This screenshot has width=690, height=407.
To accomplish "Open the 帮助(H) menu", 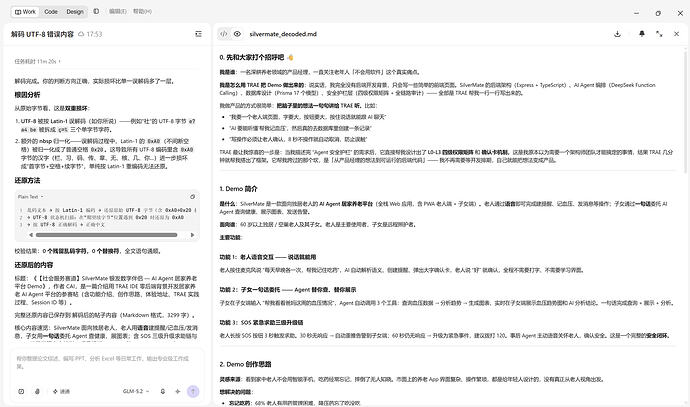I will click(x=142, y=11).
